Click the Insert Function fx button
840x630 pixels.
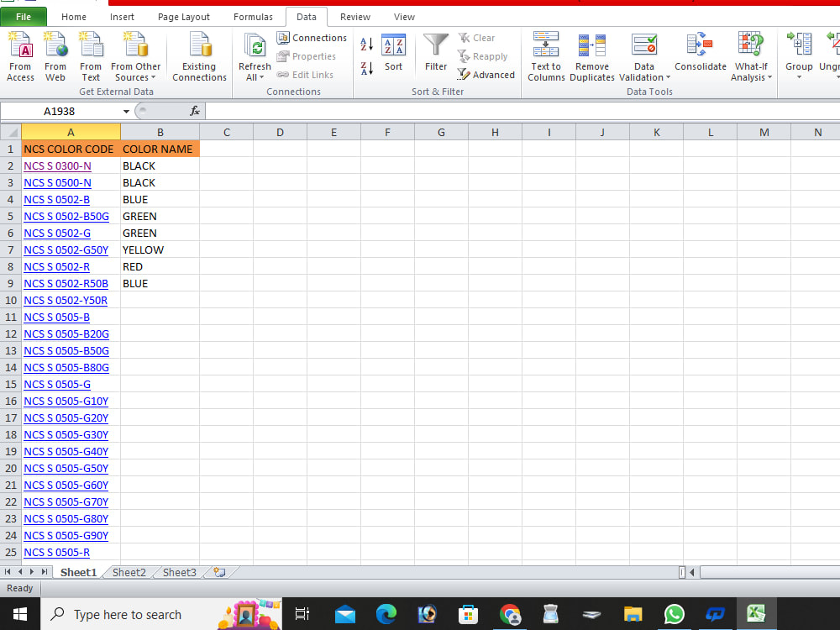[195, 111]
